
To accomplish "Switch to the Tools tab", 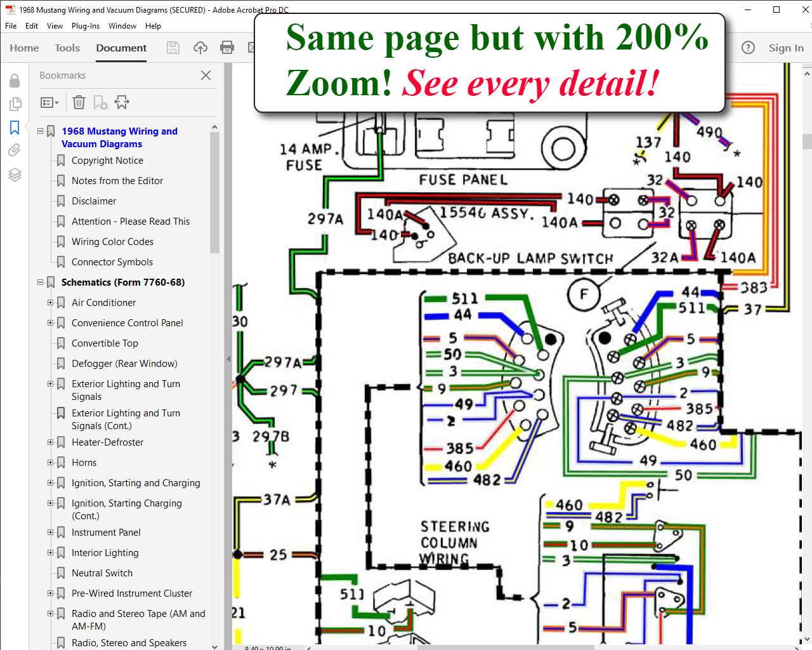I will point(67,48).
